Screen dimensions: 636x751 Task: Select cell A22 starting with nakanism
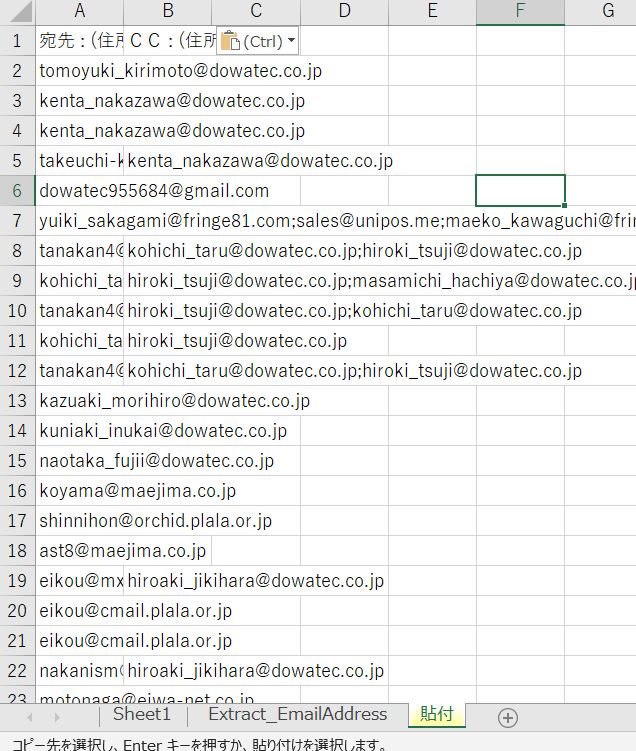click(80, 671)
